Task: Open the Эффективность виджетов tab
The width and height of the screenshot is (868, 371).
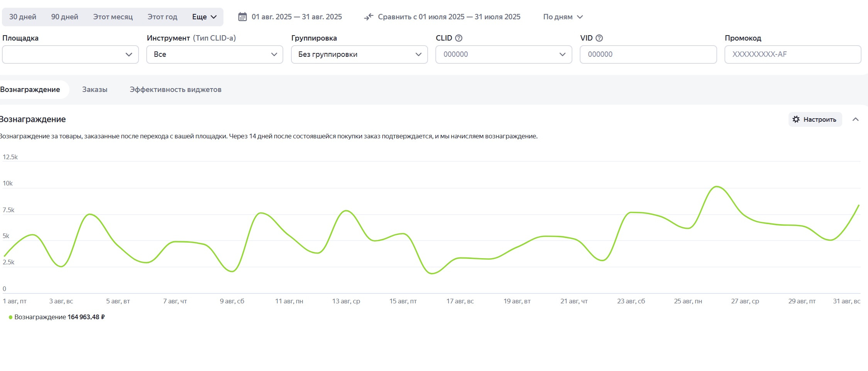Action: [175, 90]
